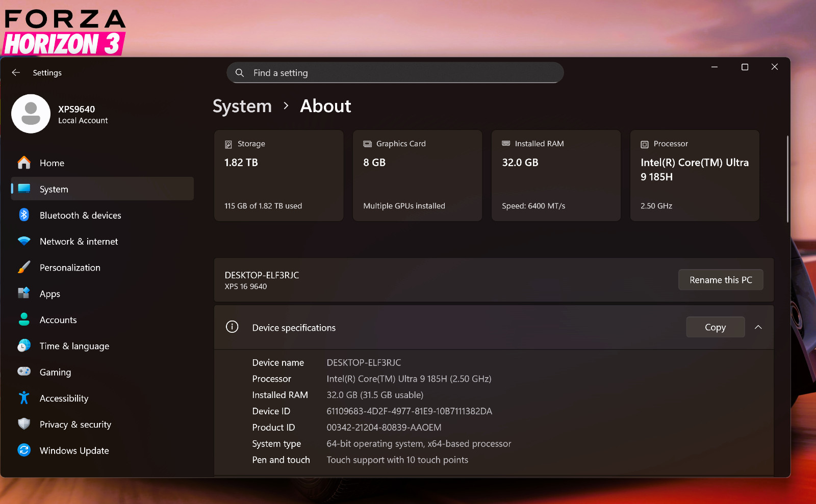Image resolution: width=816 pixels, height=504 pixels.
Task: Click the user profile avatar
Action: 31,114
